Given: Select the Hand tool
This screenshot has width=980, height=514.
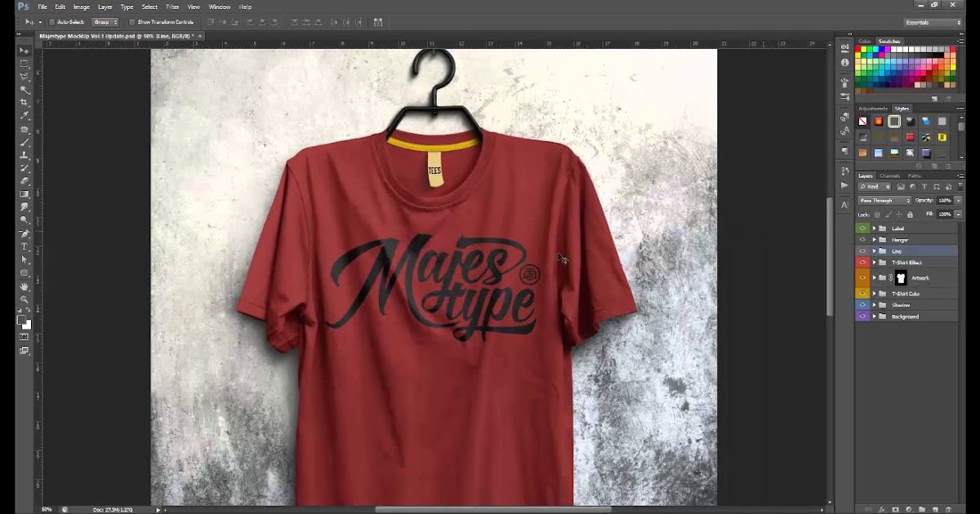Looking at the screenshot, I should tap(24, 286).
